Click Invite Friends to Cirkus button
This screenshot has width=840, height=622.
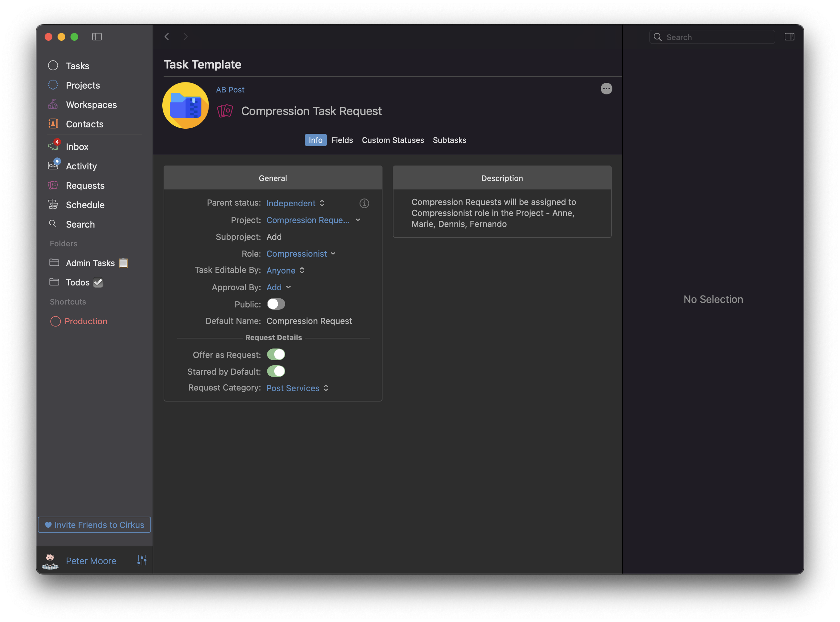click(94, 524)
